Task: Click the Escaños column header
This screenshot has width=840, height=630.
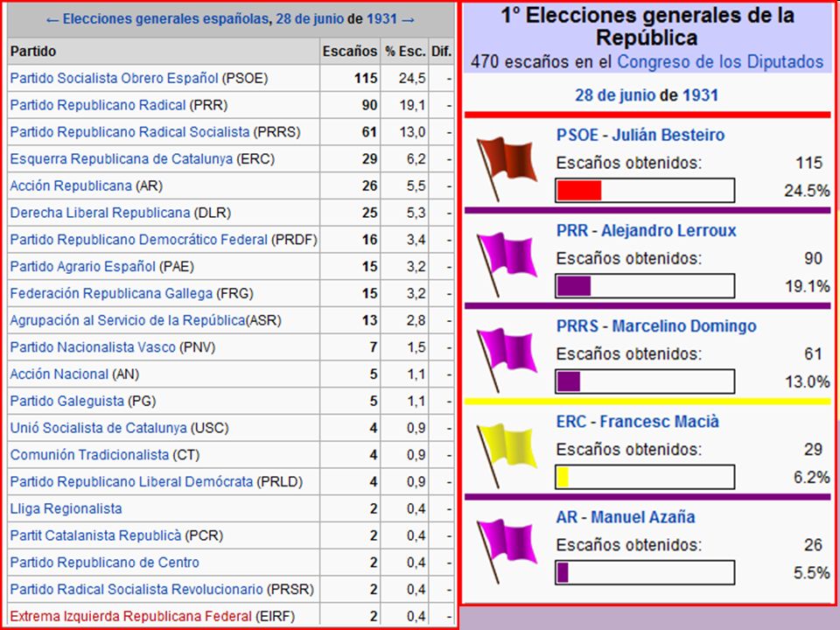Action: click(350, 52)
